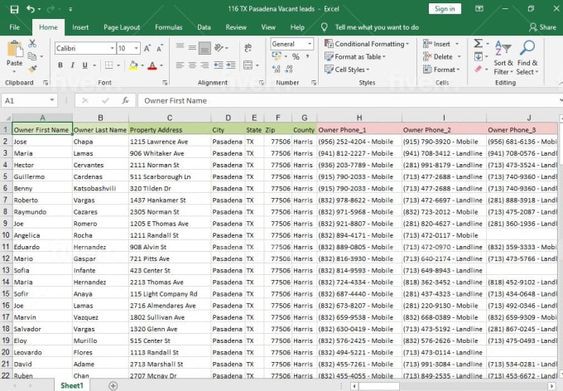Click the Name Box showing A1
563x391 pixels.
29,101
